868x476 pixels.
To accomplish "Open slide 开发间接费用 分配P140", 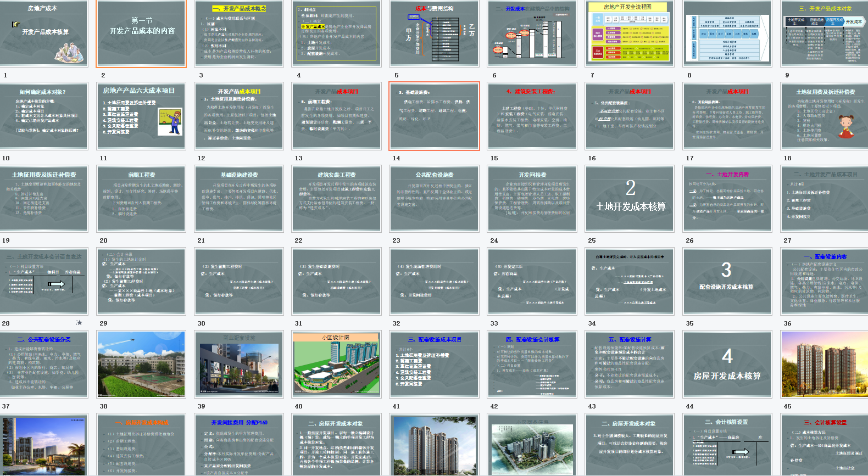I will (239, 445).
